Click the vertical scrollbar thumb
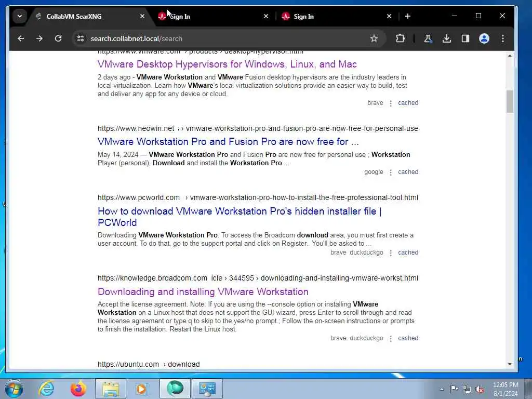This screenshot has height=399, width=532. [x=510, y=101]
